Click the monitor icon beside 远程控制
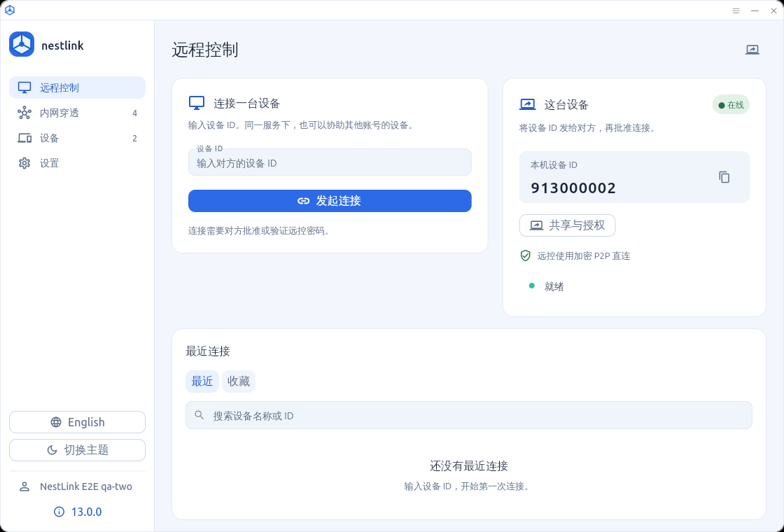This screenshot has width=784, height=532. pos(24,87)
